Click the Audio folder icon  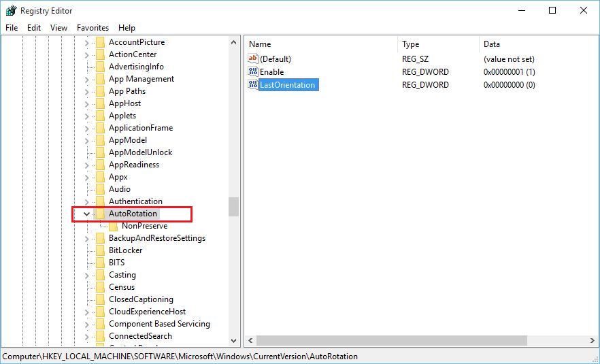[100, 189]
